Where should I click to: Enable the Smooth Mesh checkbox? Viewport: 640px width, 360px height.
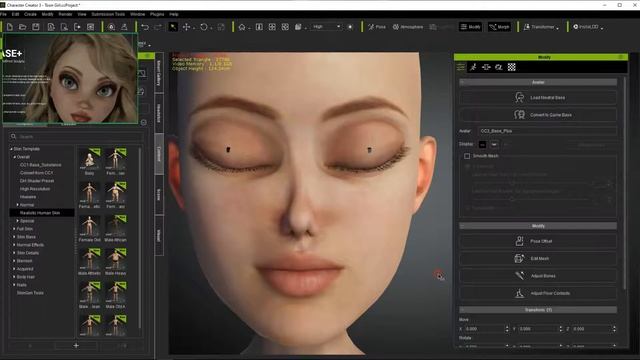pos(467,156)
